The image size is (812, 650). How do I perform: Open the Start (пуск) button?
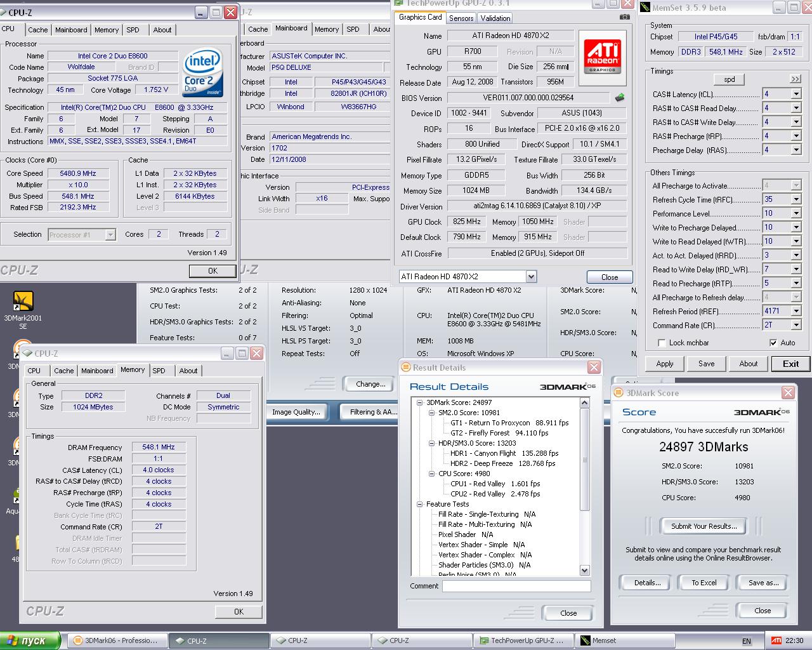[30, 640]
